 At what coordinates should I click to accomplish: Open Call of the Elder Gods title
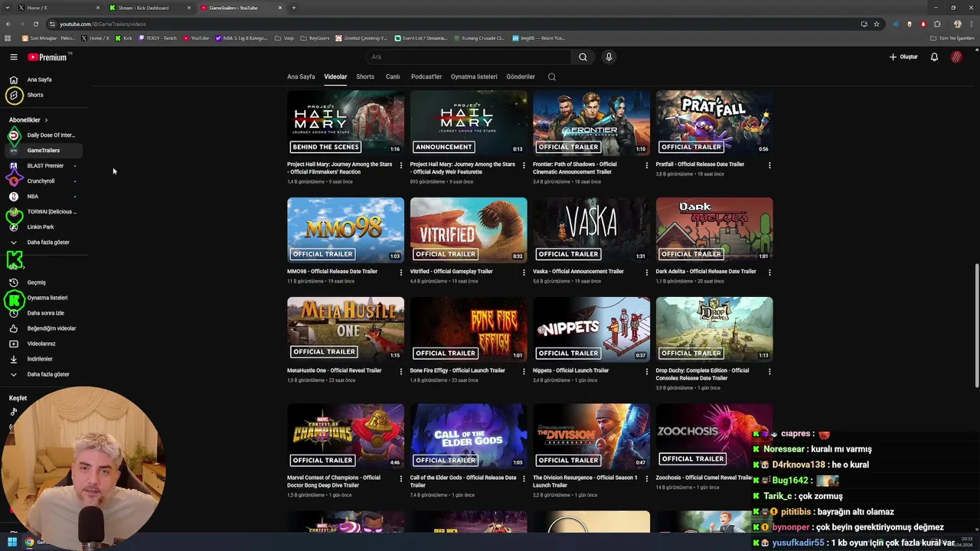463,481
